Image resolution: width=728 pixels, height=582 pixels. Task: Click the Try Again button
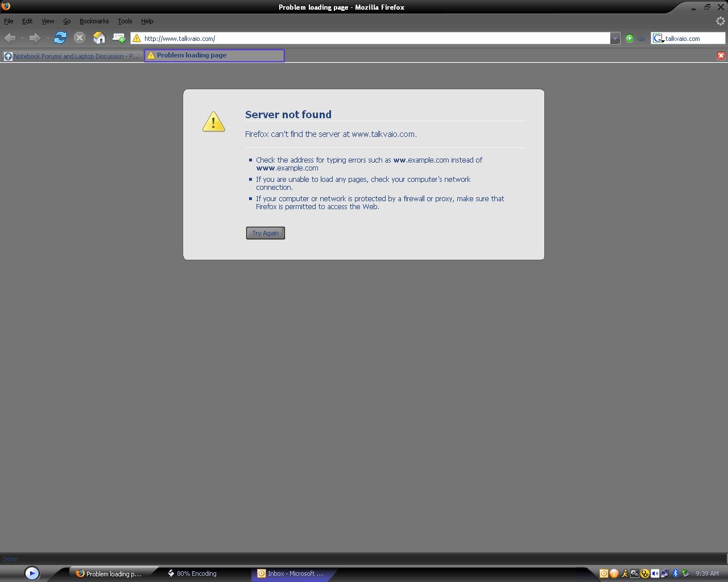[x=266, y=233]
